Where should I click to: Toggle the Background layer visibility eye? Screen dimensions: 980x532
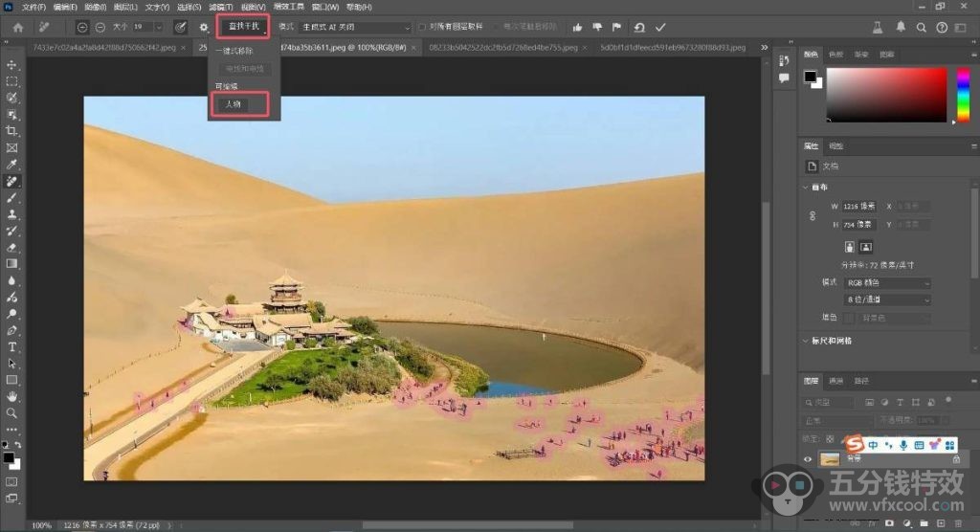(x=808, y=459)
